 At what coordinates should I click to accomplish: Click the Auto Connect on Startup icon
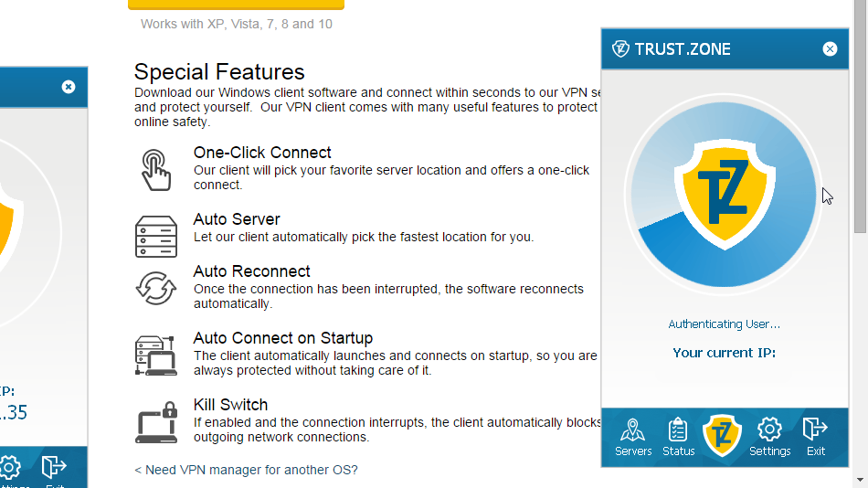point(156,355)
